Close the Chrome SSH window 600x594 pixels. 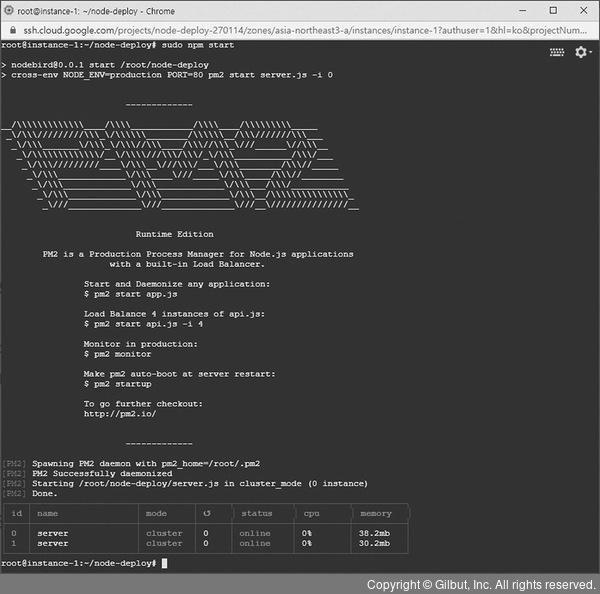point(584,11)
